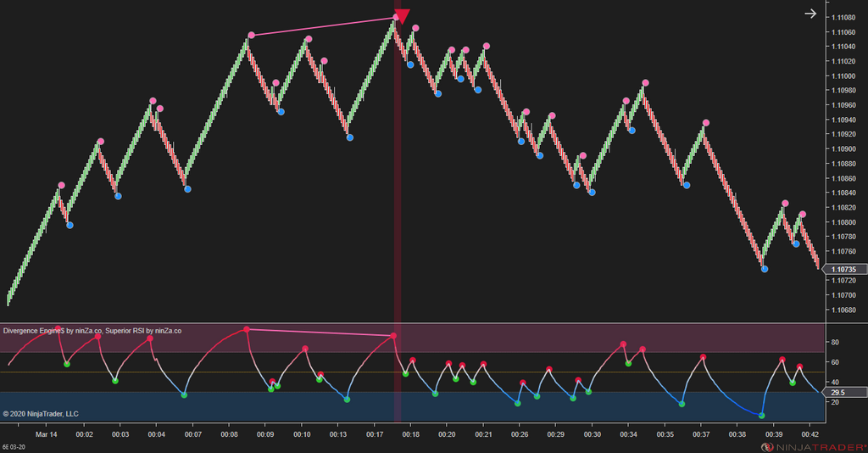Click the 00:37 time axis label
868x453 pixels.
[701, 434]
